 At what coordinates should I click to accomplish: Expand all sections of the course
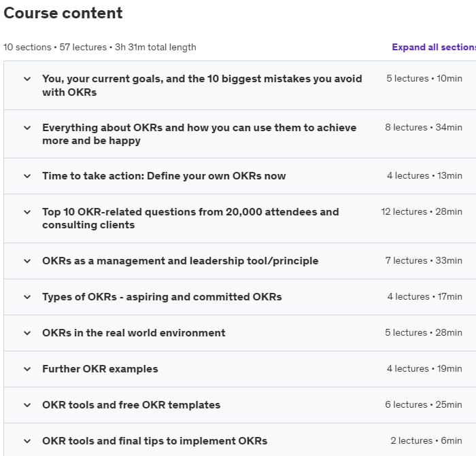(x=434, y=47)
